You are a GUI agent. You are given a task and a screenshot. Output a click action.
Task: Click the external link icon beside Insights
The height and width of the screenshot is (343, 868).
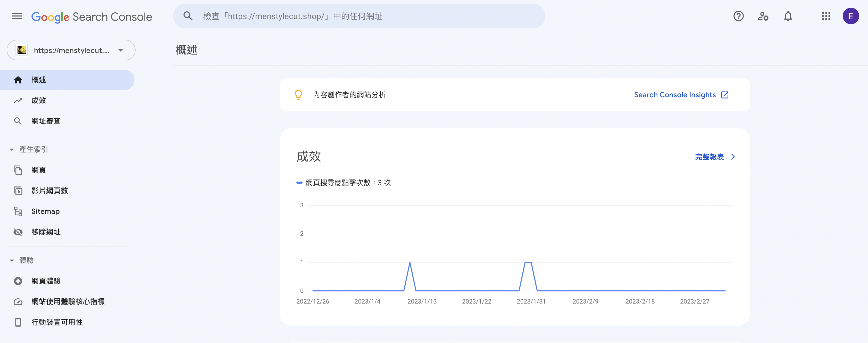tap(725, 95)
